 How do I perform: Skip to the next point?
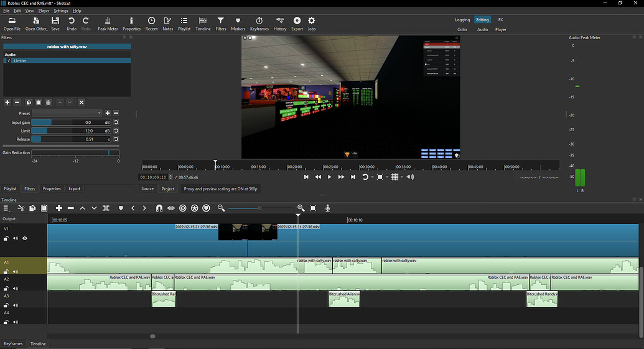pos(353,177)
